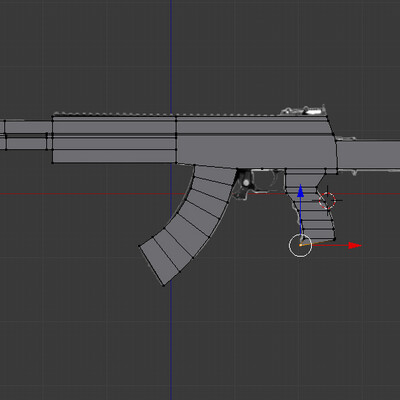
Task: Click the red horizontal axis line left of magazine
Action: (83, 193)
